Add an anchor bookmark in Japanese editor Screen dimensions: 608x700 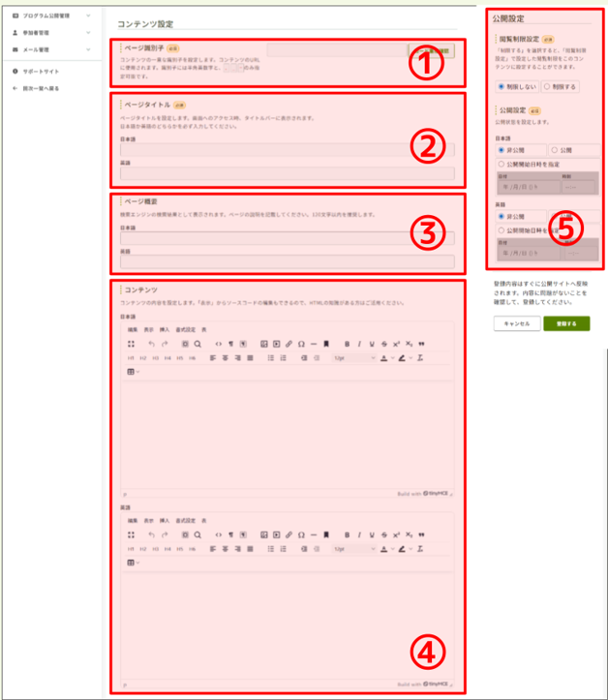[326, 344]
